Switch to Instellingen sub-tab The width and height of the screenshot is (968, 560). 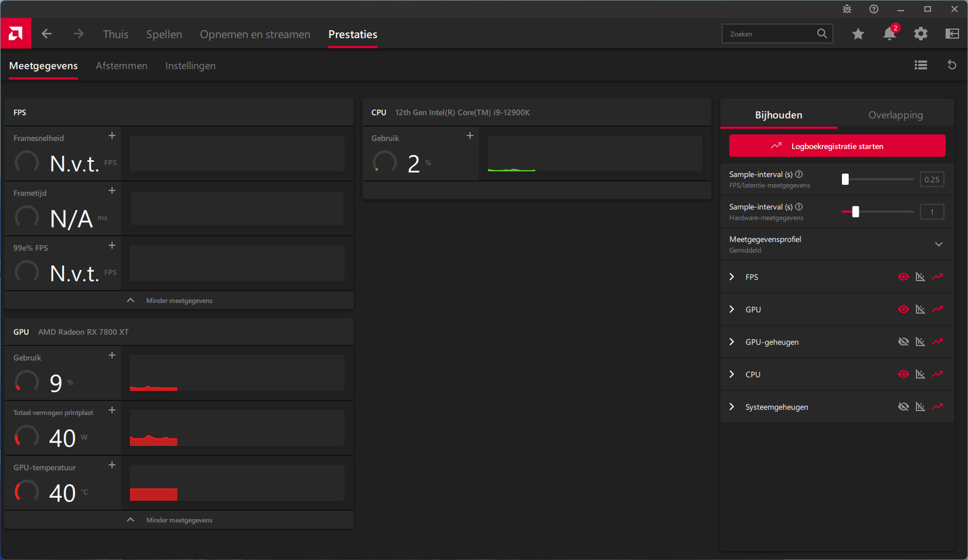[x=190, y=66]
